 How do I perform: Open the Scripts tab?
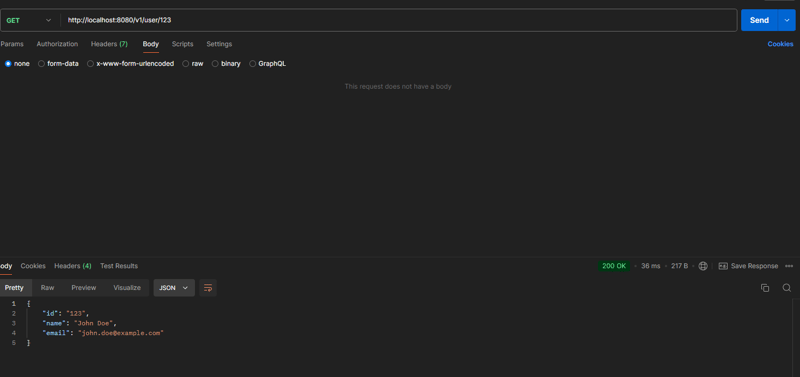(x=182, y=44)
